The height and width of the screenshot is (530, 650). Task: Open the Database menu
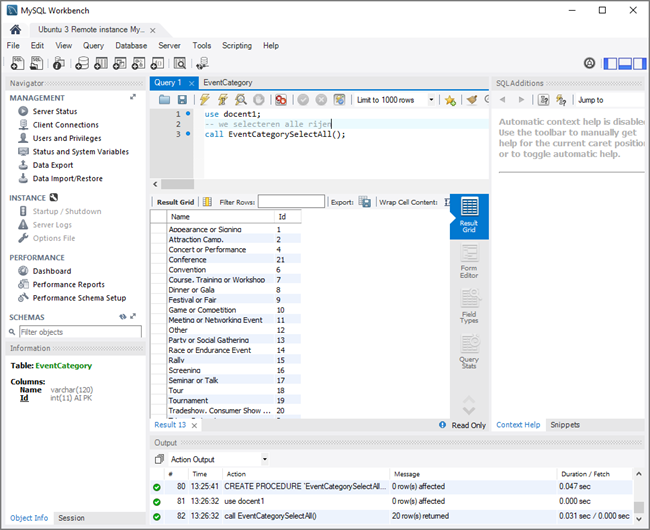coord(131,46)
